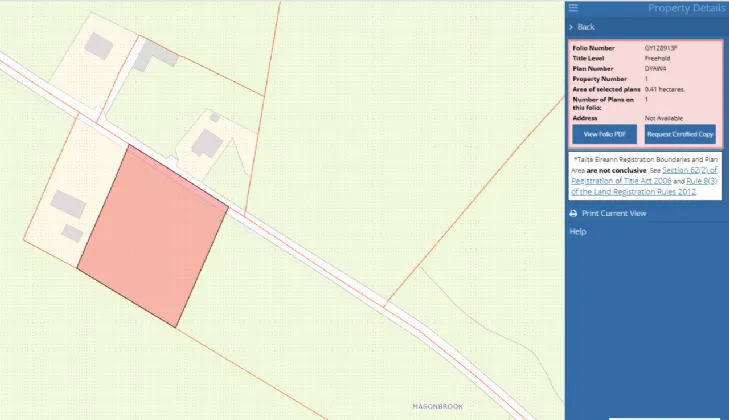Open the hamburger menu icon

coord(573,8)
